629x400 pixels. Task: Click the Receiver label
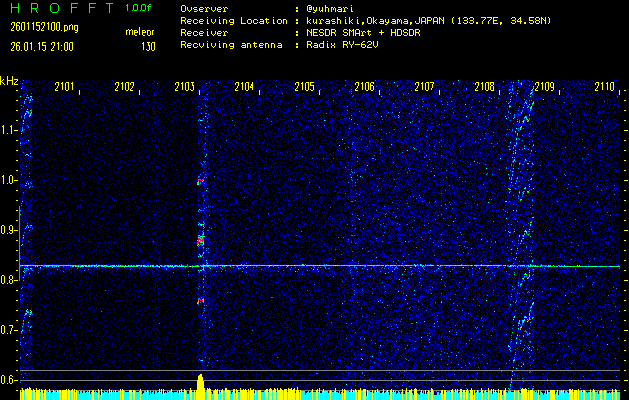[204, 33]
